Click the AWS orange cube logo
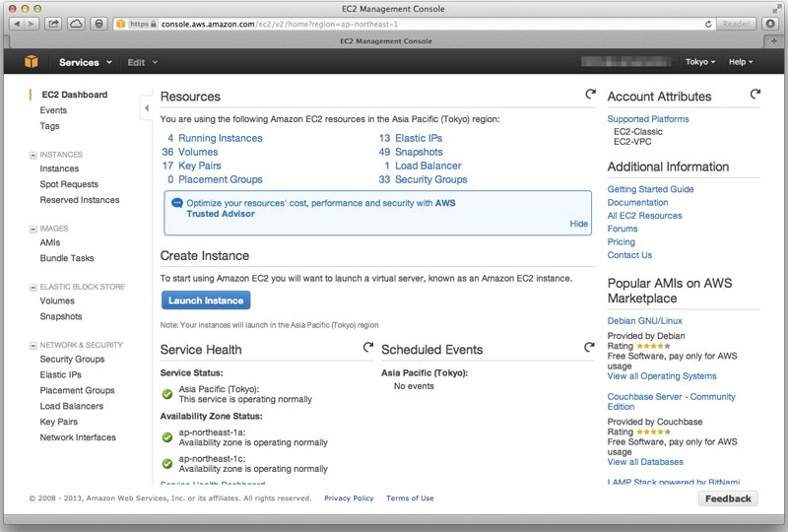788x532 pixels. [32, 62]
